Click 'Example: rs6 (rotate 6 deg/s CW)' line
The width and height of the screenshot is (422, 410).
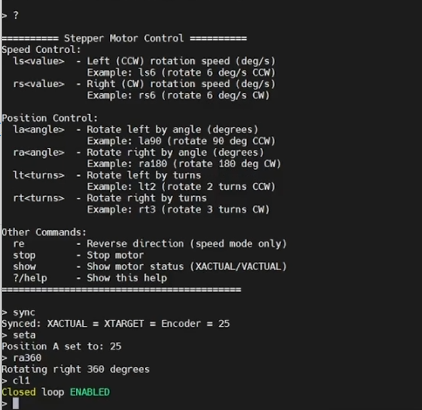pyautogui.click(x=178, y=95)
